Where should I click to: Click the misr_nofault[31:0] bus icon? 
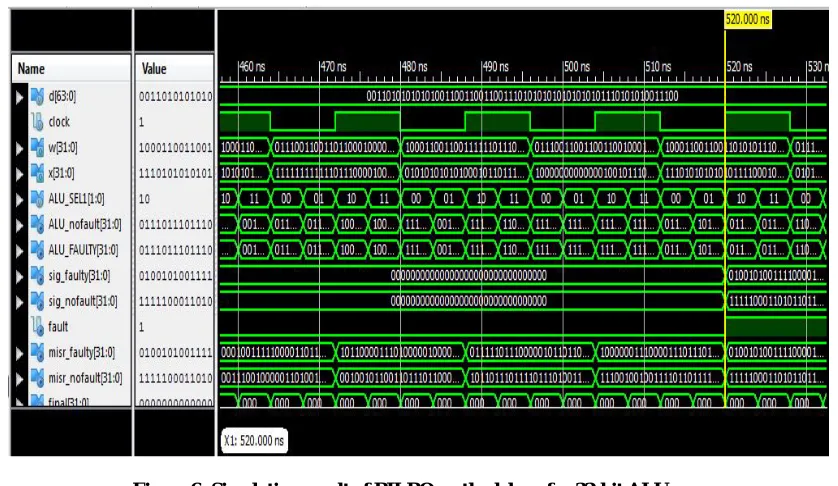(x=37, y=378)
